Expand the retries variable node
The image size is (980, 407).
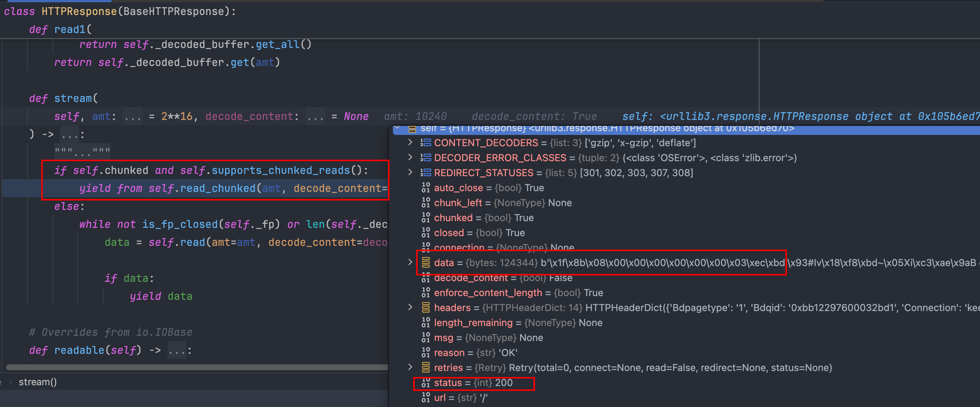point(410,367)
